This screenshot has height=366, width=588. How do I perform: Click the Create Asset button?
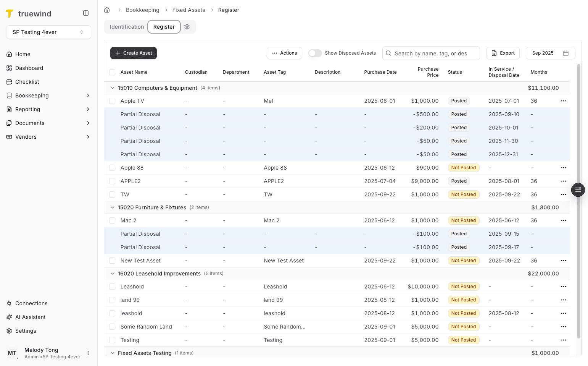133,53
